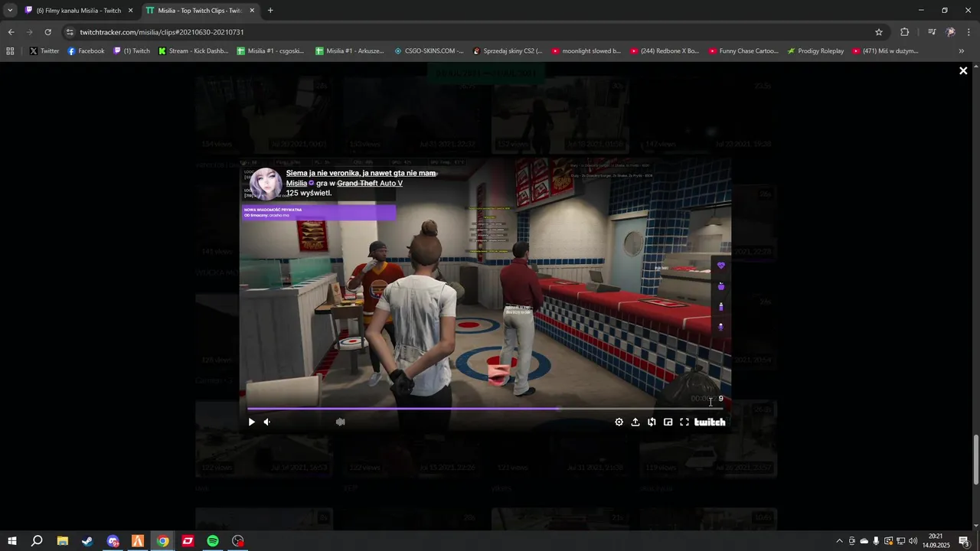Open the volume control in system tray
The width and height of the screenshot is (980, 551).
(x=913, y=541)
